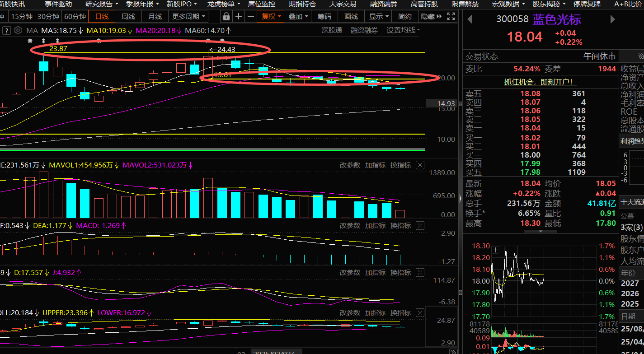Close the KDJ indicator panel X
This screenshot has width=644, height=354.
420,273
